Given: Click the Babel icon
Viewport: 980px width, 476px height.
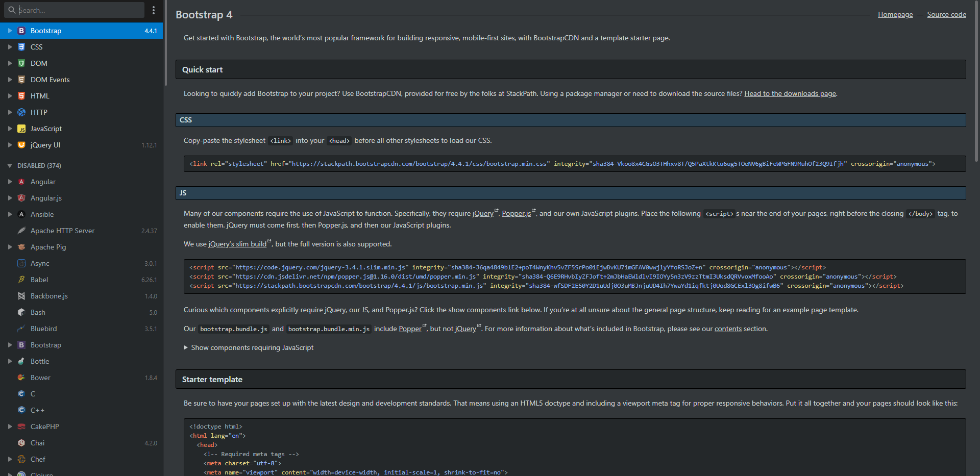Looking at the screenshot, I should (x=21, y=280).
